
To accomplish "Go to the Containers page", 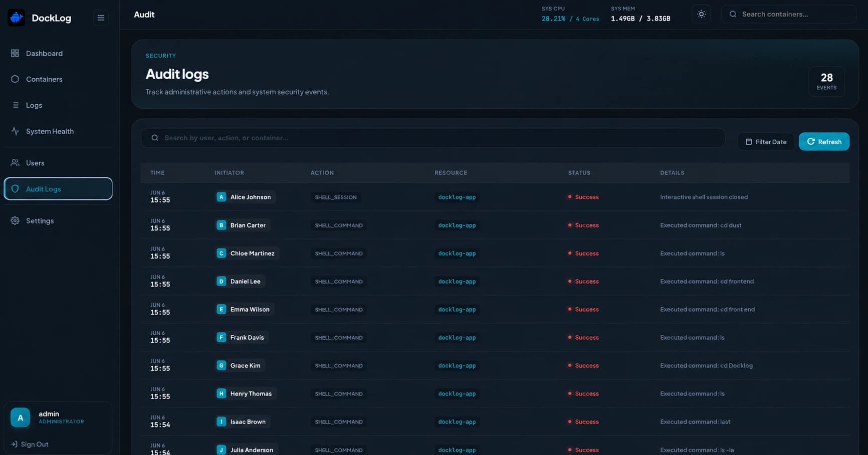I will coord(58,79).
